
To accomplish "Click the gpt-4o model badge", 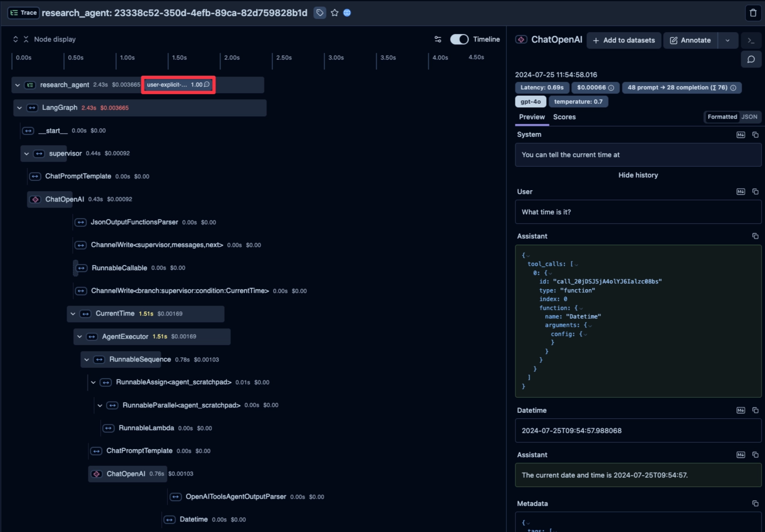I will (531, 102).
